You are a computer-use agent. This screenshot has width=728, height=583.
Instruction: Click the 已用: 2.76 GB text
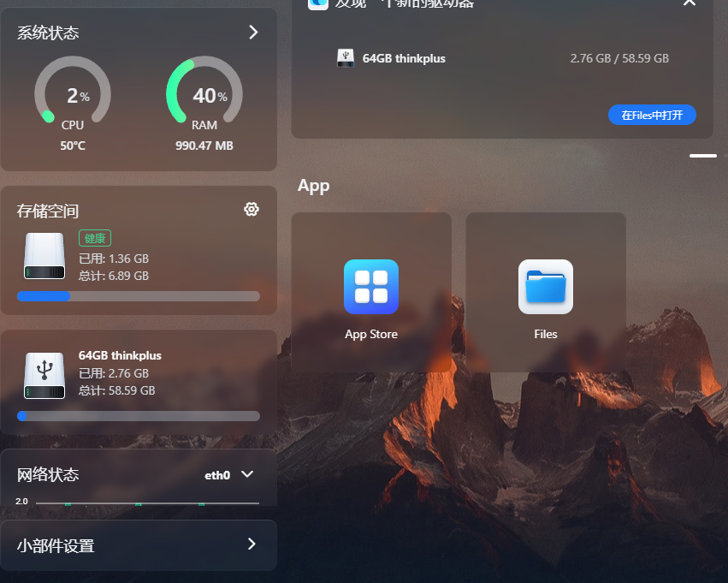(114, 373)
